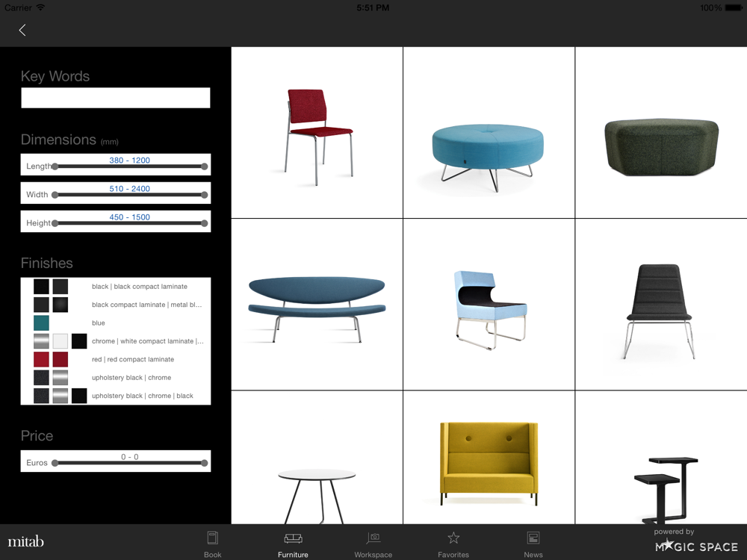The width and height of the screenshot is (747, 560).
Task: Choose 'black | black compact laminate' finish
Action: (x=140, y=287)
